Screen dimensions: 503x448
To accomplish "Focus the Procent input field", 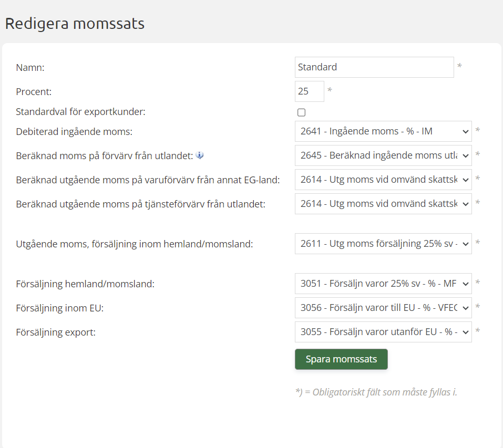I will tap(309, 91).
